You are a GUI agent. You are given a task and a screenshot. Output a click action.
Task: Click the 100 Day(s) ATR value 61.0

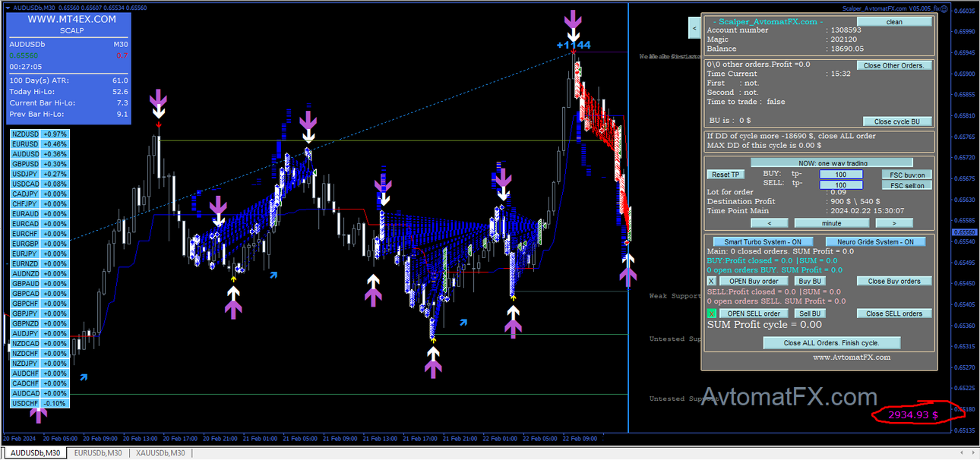pyautogui.click(x=120, y=80)
